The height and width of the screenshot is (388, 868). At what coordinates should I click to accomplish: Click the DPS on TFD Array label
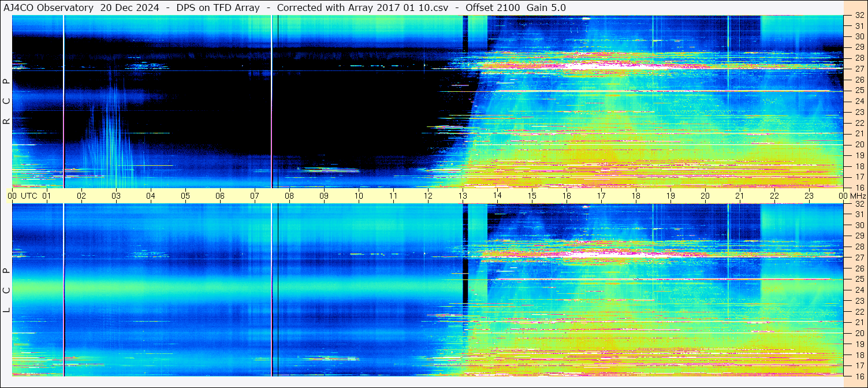218,8
